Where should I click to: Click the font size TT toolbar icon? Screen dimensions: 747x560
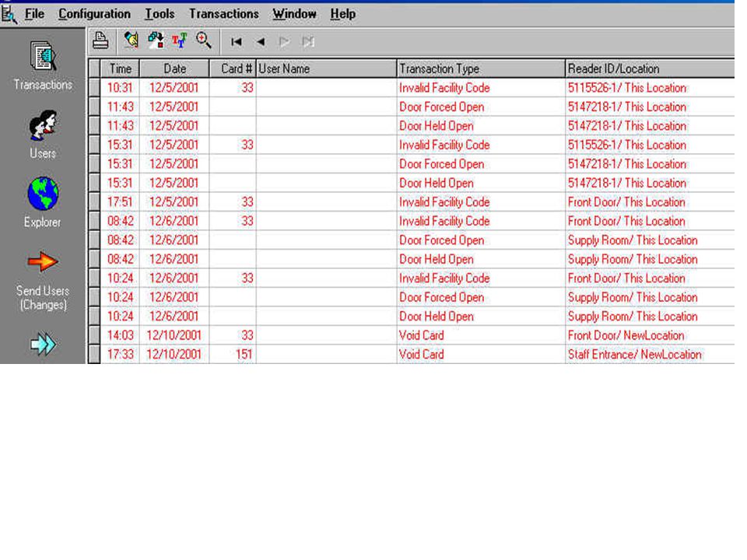point(180,40)
